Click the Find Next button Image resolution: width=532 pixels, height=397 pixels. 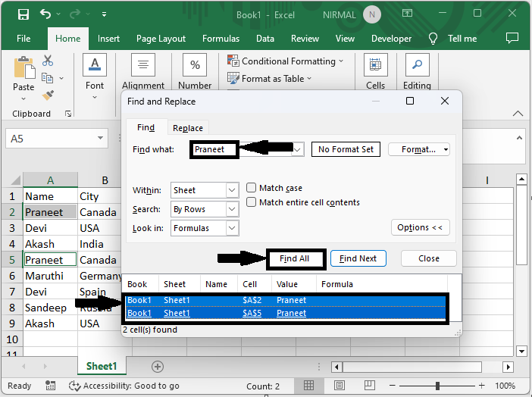(358, 258)
